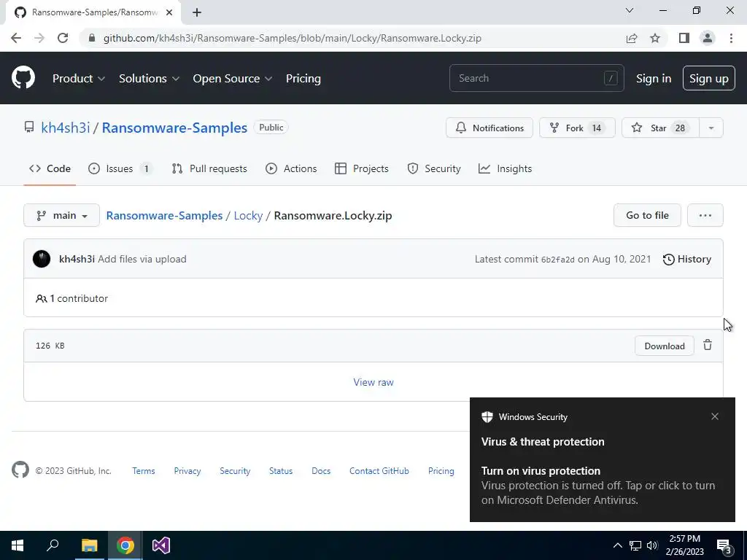Viewport: 747px width, 560px height.
Task: Open the footer Terms link
Action: click(144, 470)
